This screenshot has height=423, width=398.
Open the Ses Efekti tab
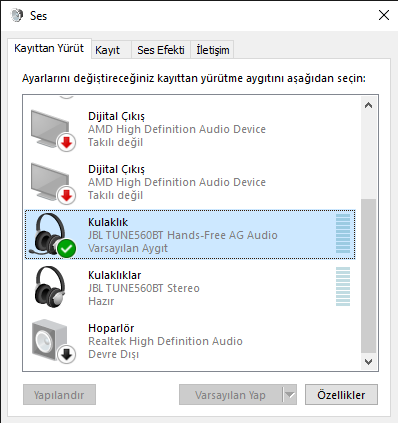tap(161, 50)
